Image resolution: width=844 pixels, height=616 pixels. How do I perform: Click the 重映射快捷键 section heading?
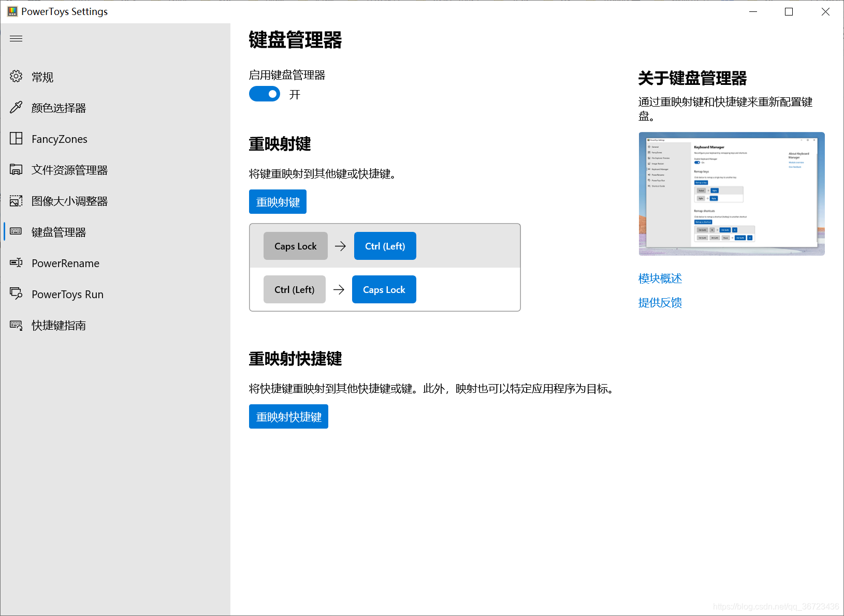tap(295, 359)
